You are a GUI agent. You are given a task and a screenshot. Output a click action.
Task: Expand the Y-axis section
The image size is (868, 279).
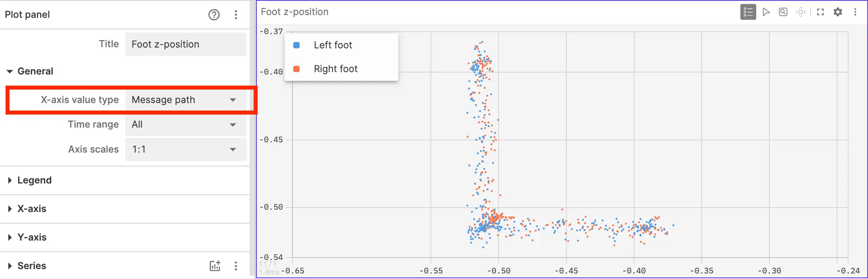(32, 237)
